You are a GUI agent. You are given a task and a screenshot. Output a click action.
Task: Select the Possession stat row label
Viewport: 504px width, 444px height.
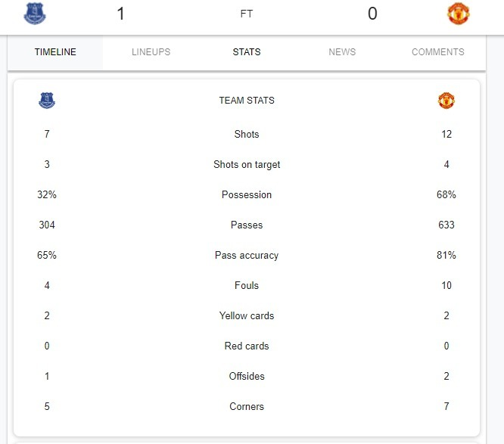click(247, 194)
